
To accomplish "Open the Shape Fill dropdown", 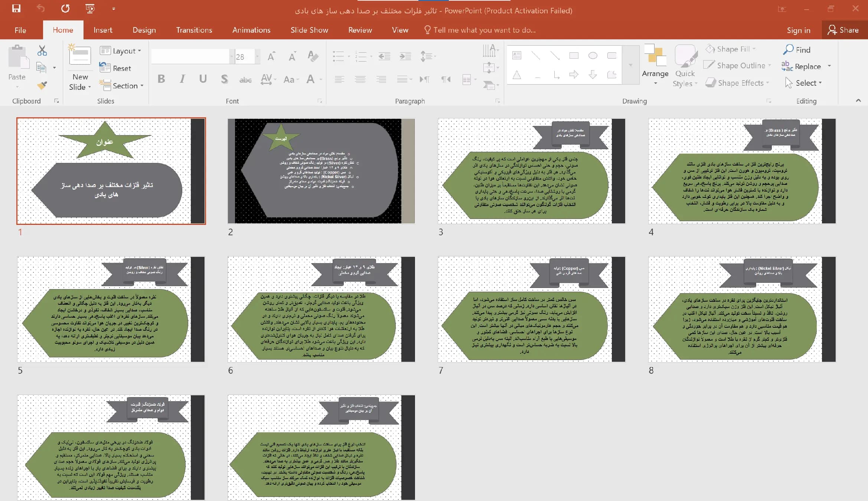I will 731,49.
